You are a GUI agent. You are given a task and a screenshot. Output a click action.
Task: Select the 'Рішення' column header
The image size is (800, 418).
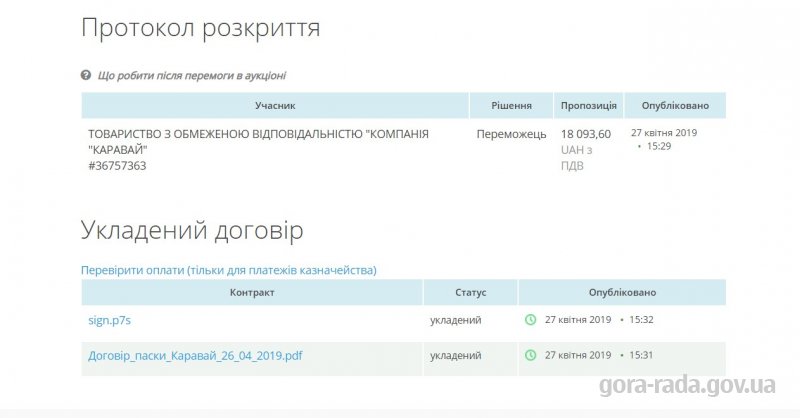pos(511,106)
